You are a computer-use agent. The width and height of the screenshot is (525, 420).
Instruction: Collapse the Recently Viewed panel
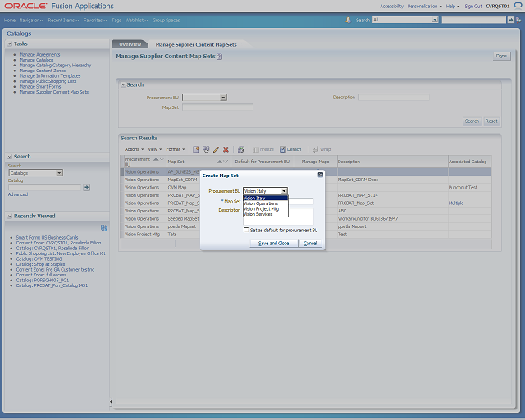(10, 216)
